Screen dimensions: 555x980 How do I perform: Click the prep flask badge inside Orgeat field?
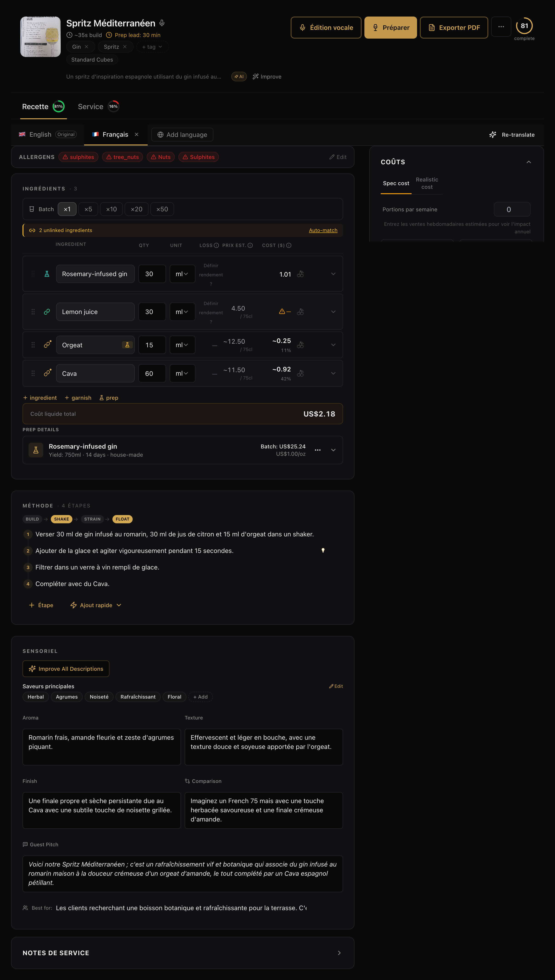[127, 345]
